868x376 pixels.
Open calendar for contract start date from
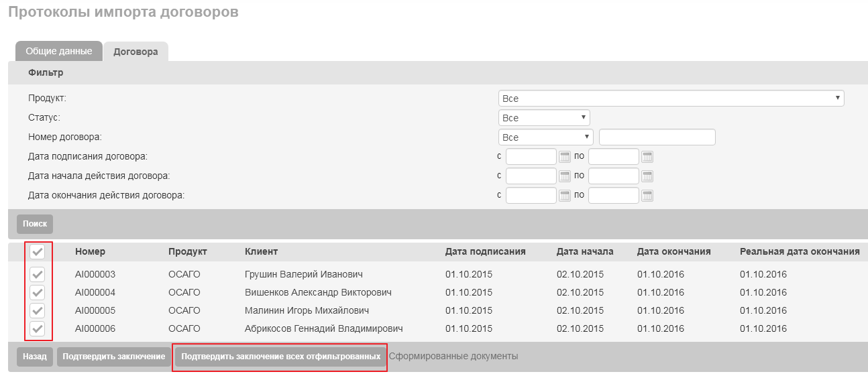click(x=565, y=176)
